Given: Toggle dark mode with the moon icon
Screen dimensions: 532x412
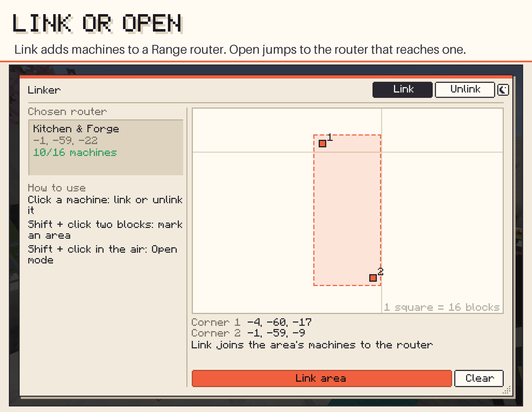Looking at the screenshot, I should pos(503,90).
